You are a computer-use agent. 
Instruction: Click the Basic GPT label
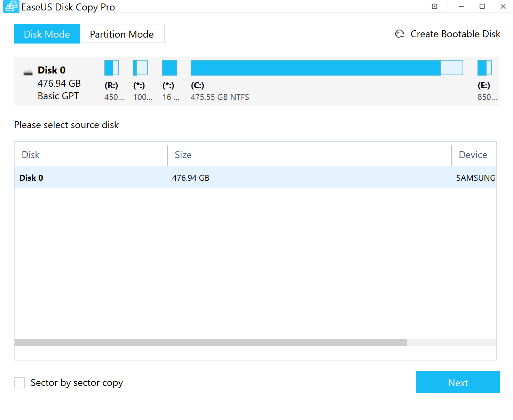(58, 96)
